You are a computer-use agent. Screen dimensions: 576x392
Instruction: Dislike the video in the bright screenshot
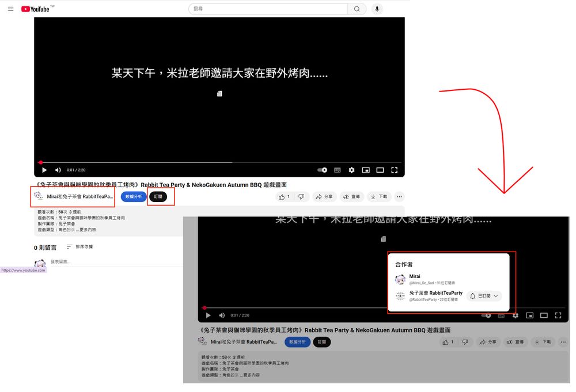pos(301,197)
